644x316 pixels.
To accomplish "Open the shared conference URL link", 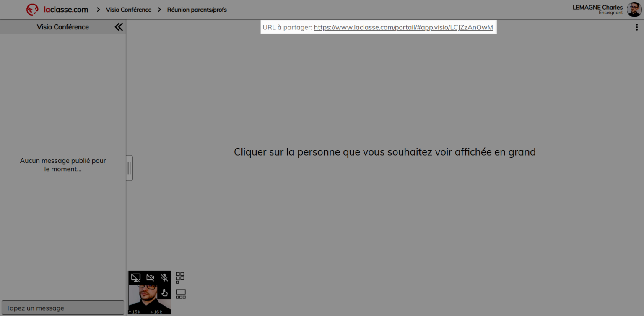I will coord(403,27).
